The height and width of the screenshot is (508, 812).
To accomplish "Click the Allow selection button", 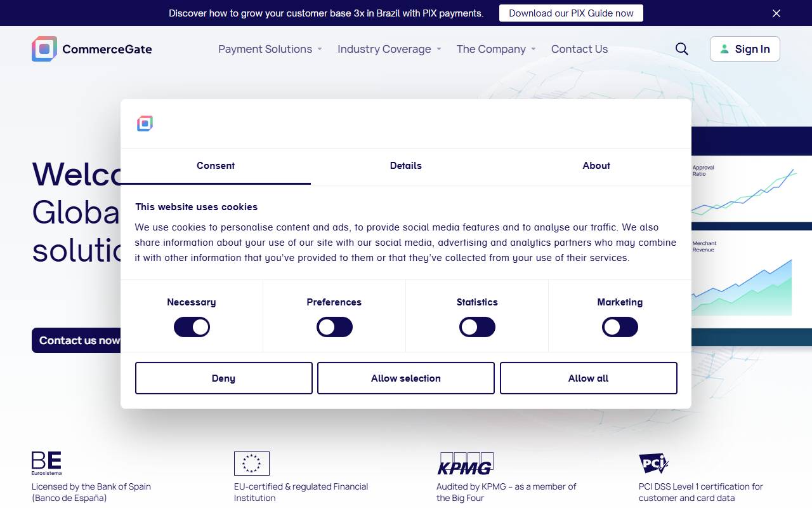I will click(406, 378).
